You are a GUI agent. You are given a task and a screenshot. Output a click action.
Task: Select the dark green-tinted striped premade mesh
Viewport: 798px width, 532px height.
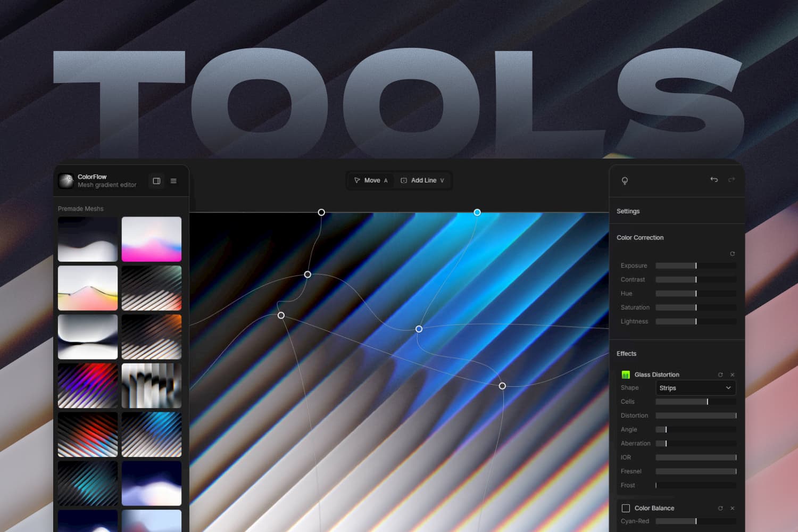(152, 288)
